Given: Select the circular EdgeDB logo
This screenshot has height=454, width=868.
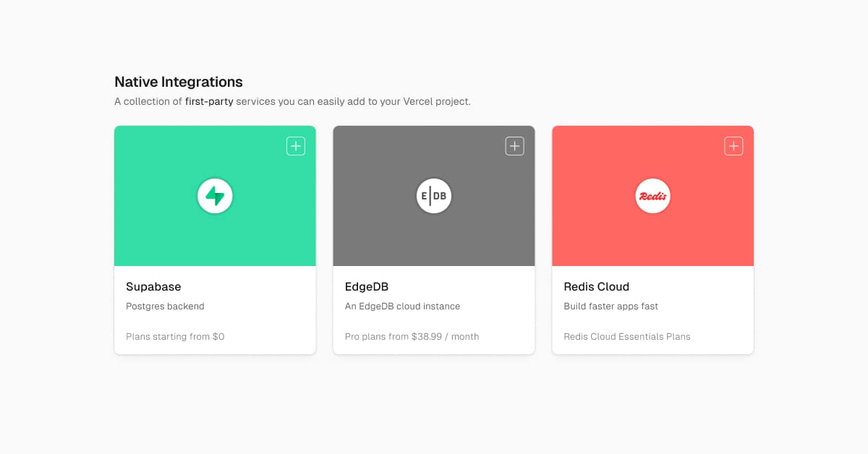Looking at the screenshot, I should coord(434,196).
